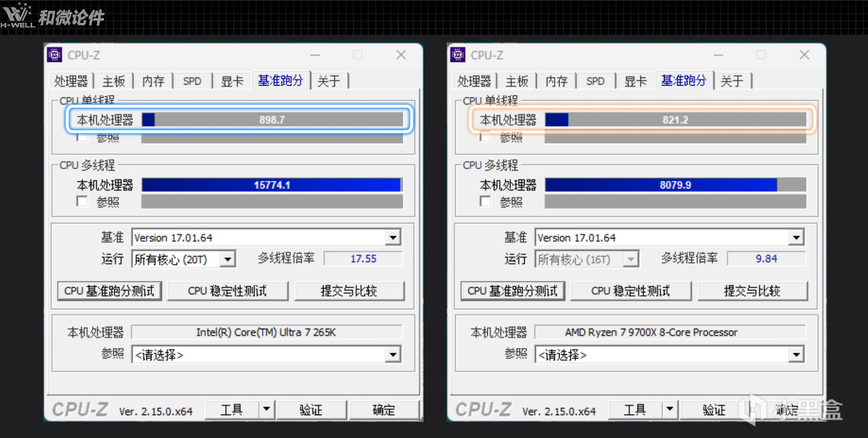Minimize the left CPU-Z window
The height and width of the screenshot is (438, 868).
(315, 55)
